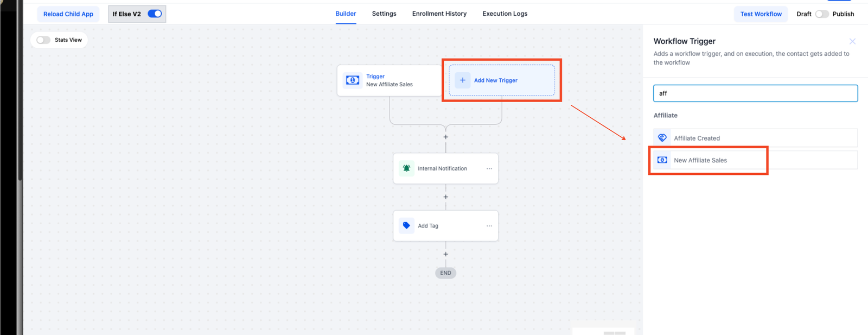This screenshot has height=335, width=868.
Task: Click the Trigger dollar bill icon
Action: (x=353, y=80)
